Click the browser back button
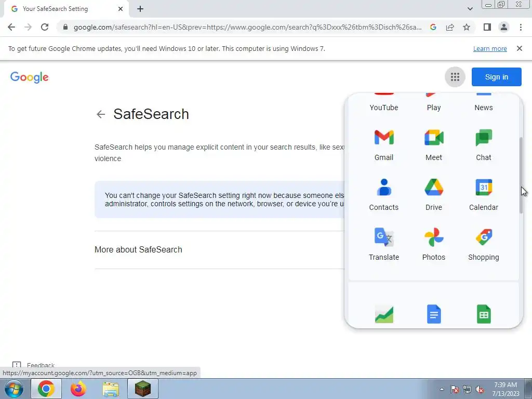This screenshot has width=532, height=399. [x=11, y=27]
